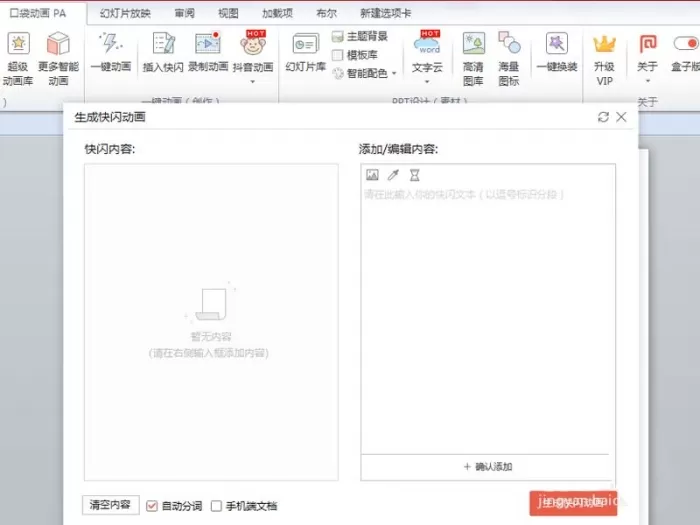The width and height of the screenshot is (700, 525).
Task: Click the 清空内容 clear content button
Action: pos(110,505)
